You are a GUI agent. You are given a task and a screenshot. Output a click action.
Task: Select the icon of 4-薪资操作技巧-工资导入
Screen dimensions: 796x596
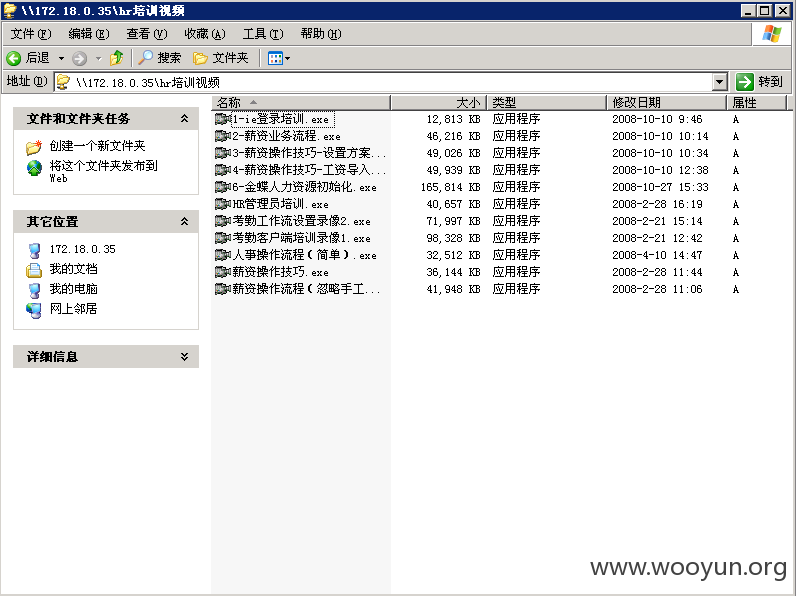pos(222,170)
